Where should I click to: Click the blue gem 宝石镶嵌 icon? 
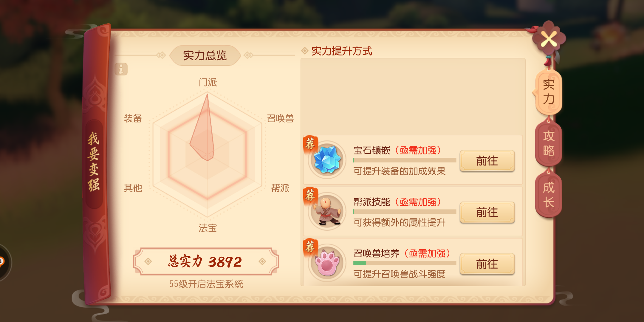[x=327, y=160]
